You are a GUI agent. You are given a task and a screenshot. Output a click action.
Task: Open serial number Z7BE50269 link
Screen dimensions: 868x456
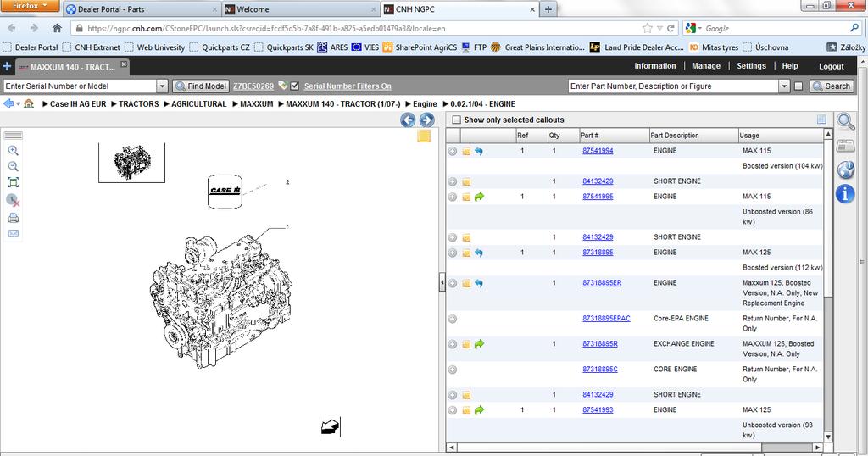[253, 86]
